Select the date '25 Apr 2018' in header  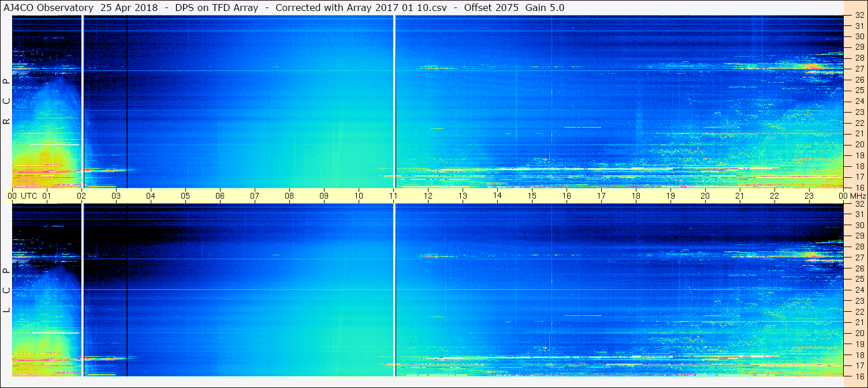pyautogui.click(x=129, y=8)
